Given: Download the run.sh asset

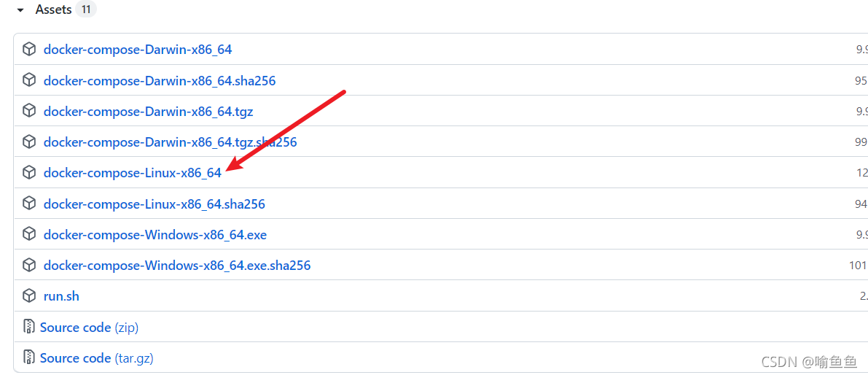Looking at the screenshot, I should coord(61,296).
